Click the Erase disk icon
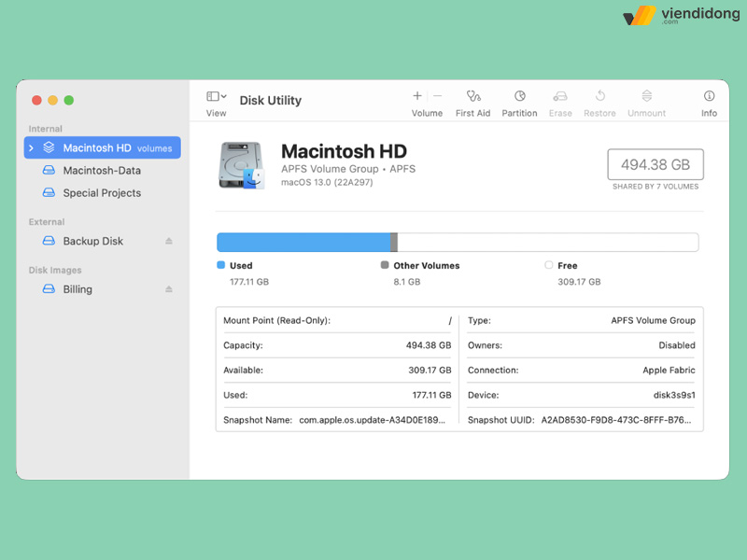The width and height of the screenshot is (747, 560). pos(560,96)
